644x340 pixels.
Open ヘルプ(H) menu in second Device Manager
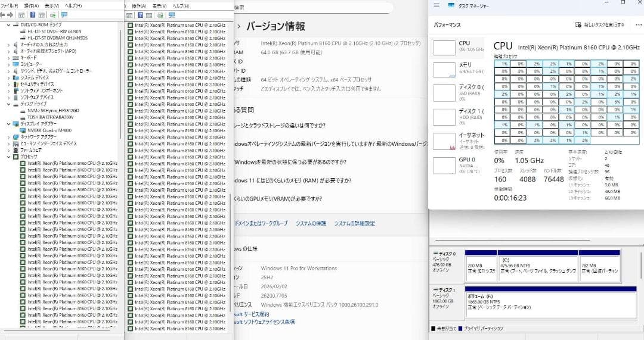181,6
